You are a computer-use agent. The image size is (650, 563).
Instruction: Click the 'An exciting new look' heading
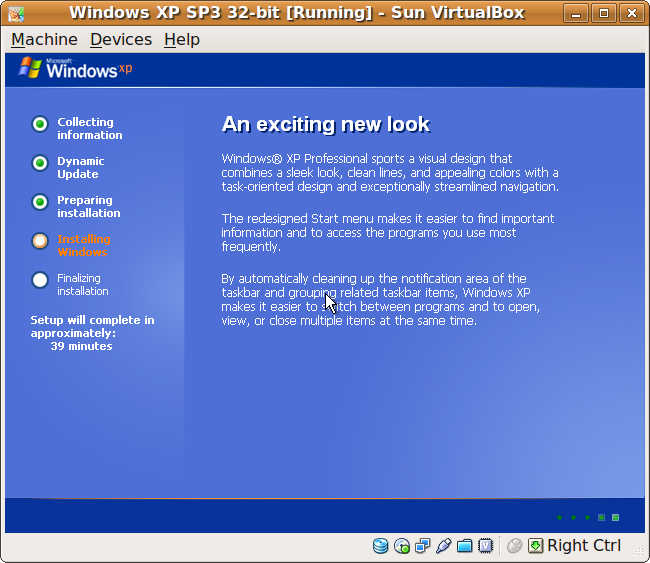pyautogui.click(x=326, y=124)
